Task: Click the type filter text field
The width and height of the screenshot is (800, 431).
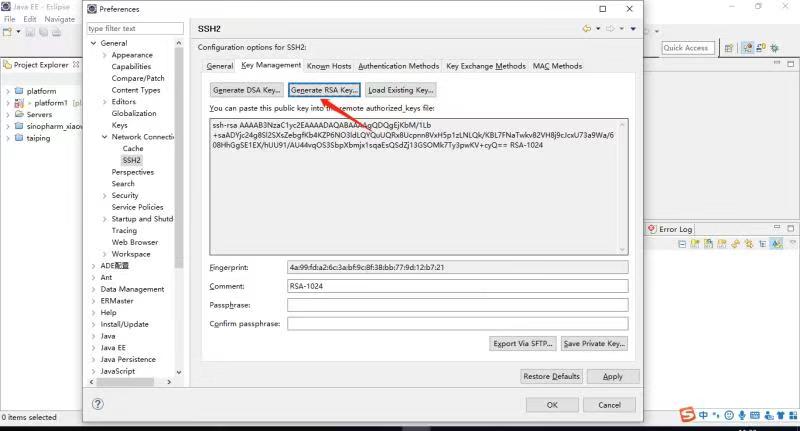Action: click(x=135, y=29)
